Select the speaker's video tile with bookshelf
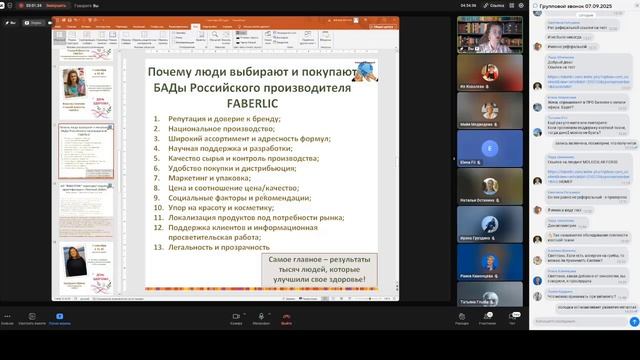640x360 pixels. point(490,35)
